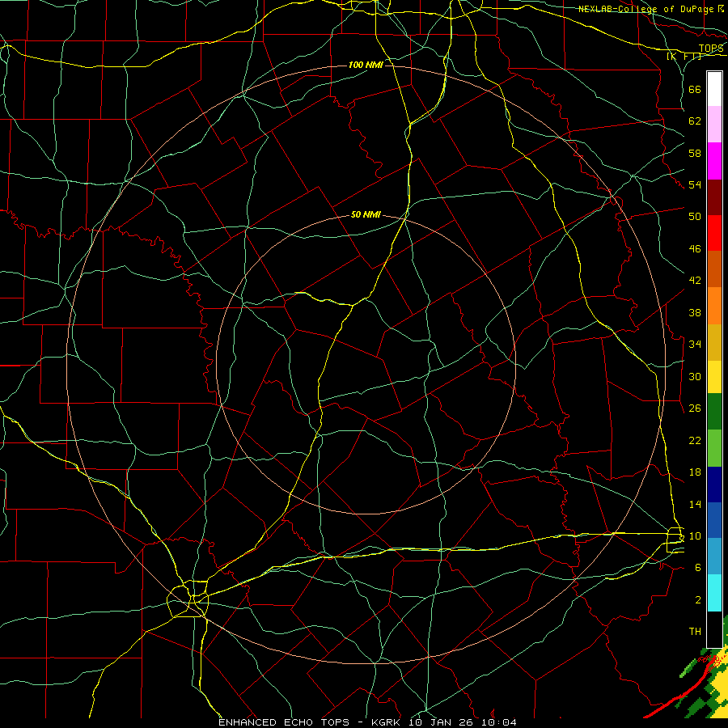Click the ENHANCED ECHO TOPS caption text
728x728 pixels.
click(x=284, y=722)
